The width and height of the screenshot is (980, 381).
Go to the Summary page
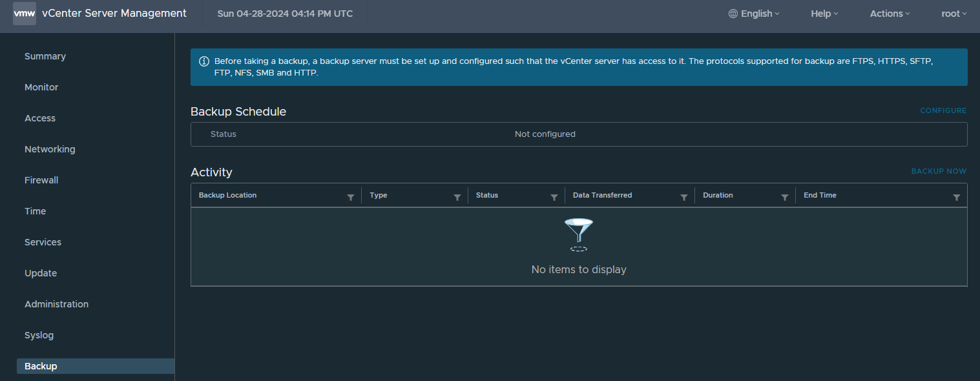click(45, 56)
